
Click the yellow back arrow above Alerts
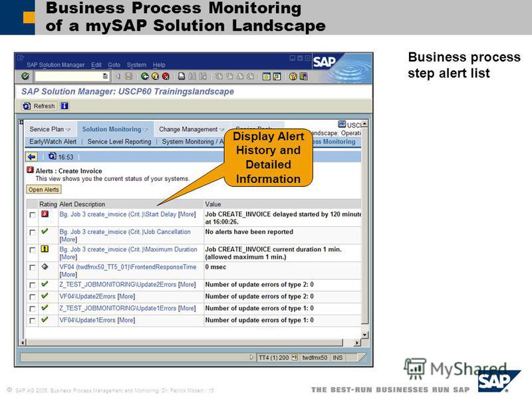point(31,157)
